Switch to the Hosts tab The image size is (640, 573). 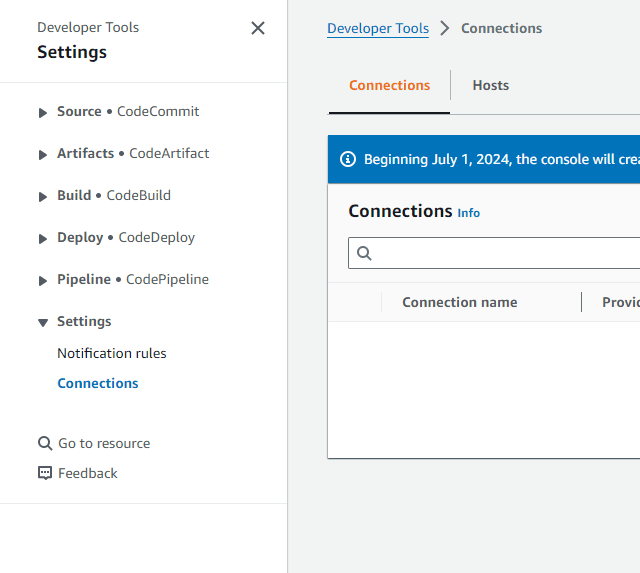point(491,85)
